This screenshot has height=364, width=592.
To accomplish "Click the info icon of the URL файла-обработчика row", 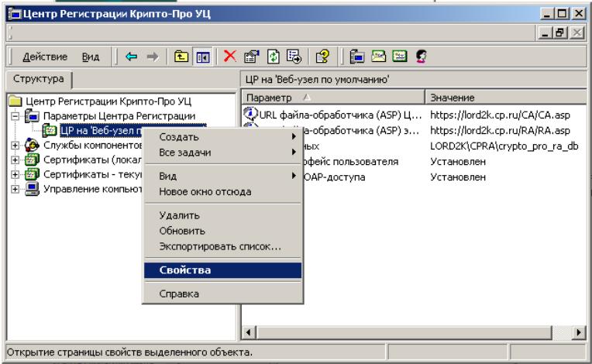I will [x=250, y=114].
